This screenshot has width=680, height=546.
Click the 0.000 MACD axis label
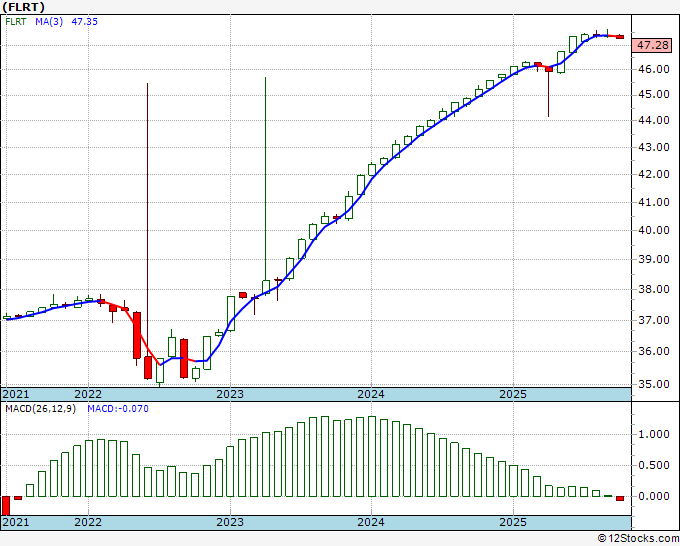654,496
